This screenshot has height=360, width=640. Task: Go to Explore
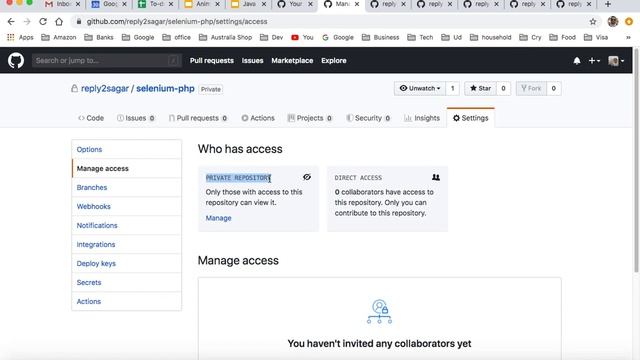(333, 60)
